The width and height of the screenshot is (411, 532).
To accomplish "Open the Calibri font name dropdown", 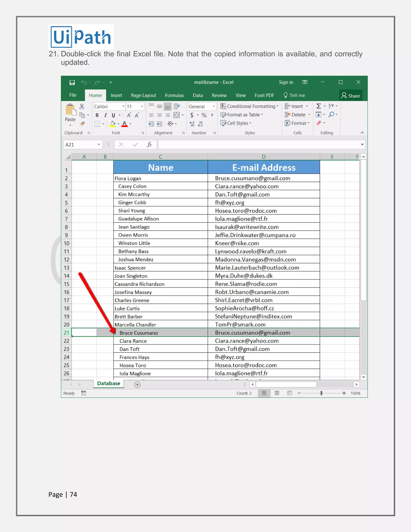I will (123, 106).
